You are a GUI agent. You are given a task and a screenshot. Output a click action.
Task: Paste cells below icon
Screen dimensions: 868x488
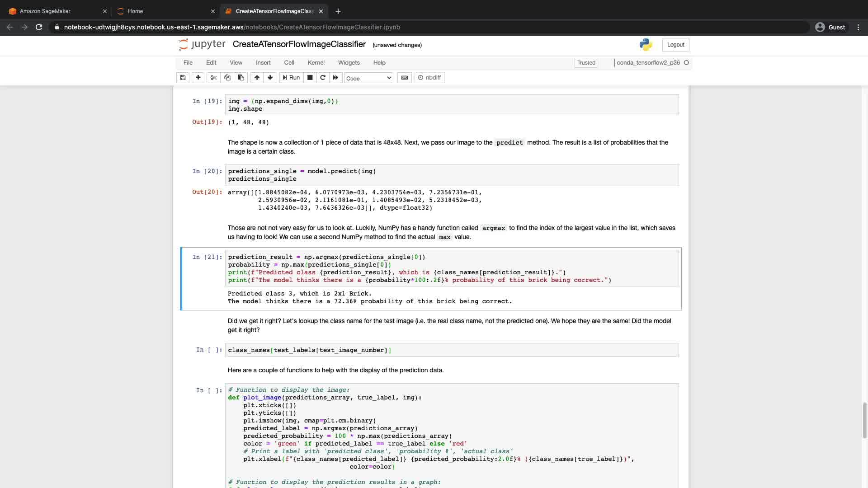click(x=241, y=78)
